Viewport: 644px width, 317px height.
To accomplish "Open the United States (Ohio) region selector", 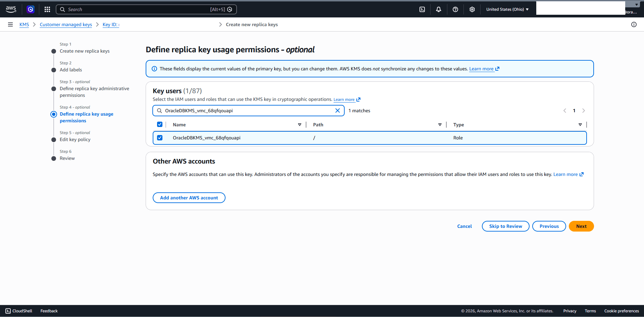I will [507, 9].
